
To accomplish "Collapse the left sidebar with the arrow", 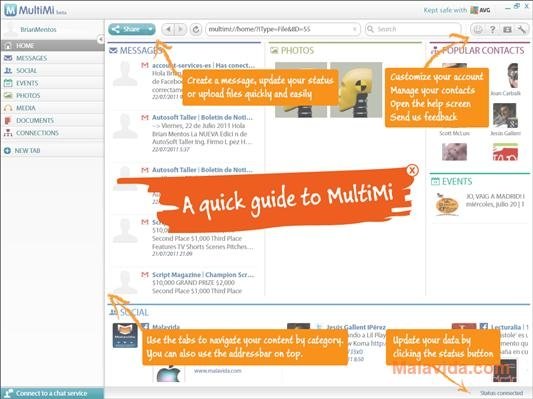I will 101,39.
